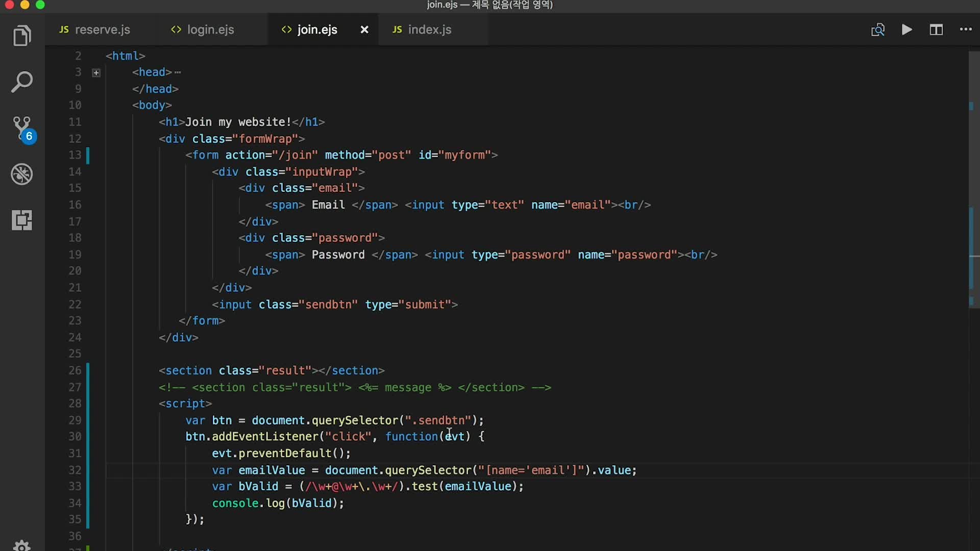Click addEventListener on line 30
The width and height of the screenshot is (980, 551).
point(265,437)
